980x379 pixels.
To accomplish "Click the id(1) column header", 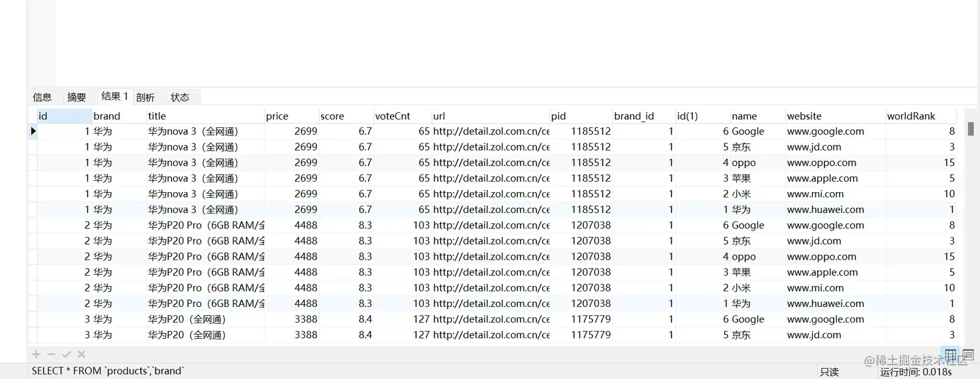I will point(703,116).
